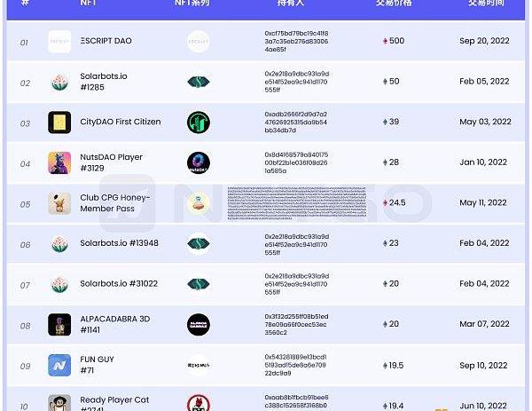Click the ALPACADABRA collection series logo

pyautogui.click(x=199, y=325)
